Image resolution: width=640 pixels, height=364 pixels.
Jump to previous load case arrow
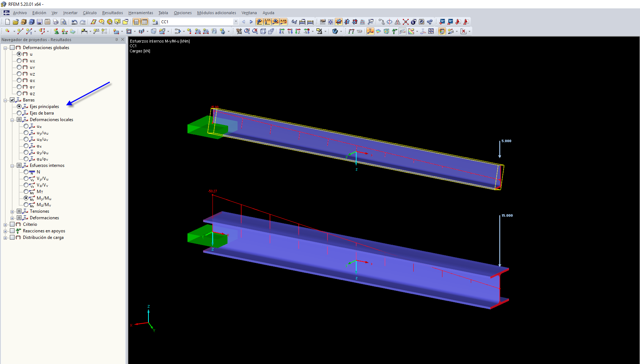tap(243, 22)
